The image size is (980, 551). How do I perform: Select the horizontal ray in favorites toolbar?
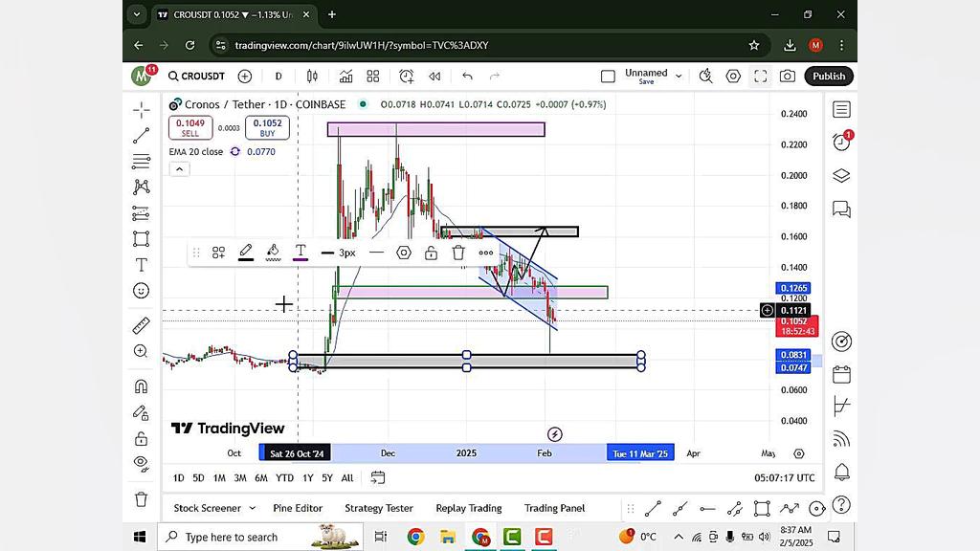coord(707,509)
